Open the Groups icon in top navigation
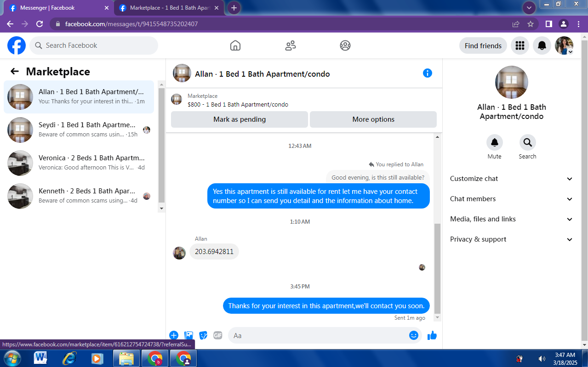Screen dimensions: 588x367 point(345,45)
